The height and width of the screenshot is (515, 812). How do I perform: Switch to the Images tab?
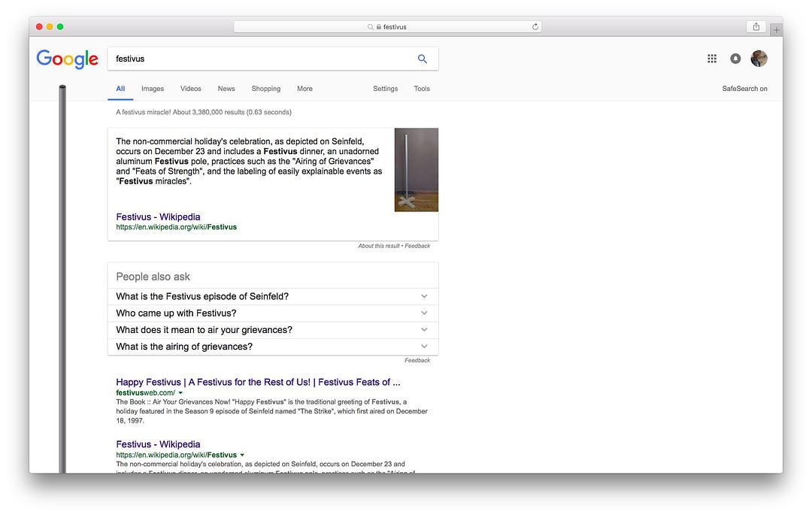click(x=153, y=89)
